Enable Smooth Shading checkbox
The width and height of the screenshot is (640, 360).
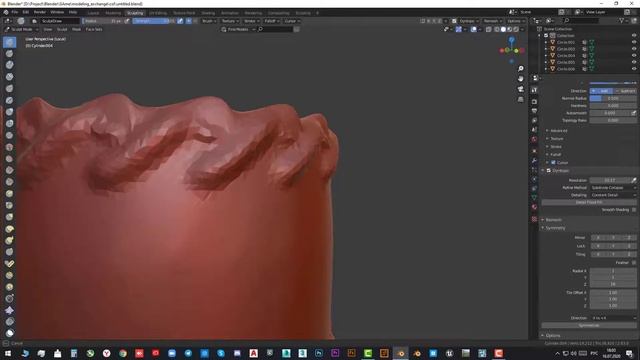(634, 210)
